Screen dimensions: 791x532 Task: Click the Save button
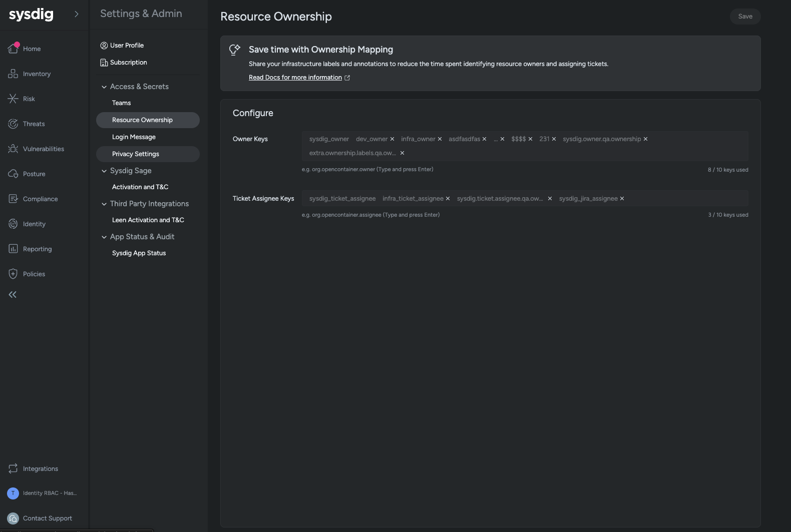(745, 17)
